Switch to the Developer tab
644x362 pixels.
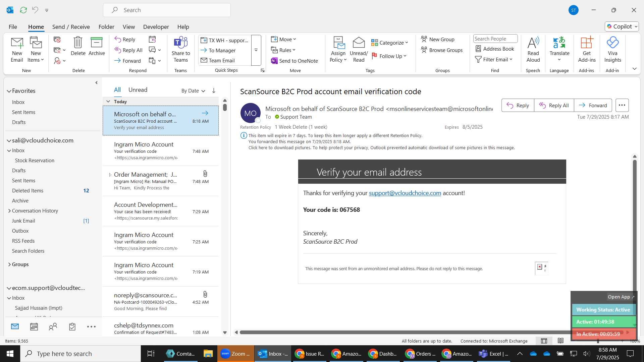(156, 27)
